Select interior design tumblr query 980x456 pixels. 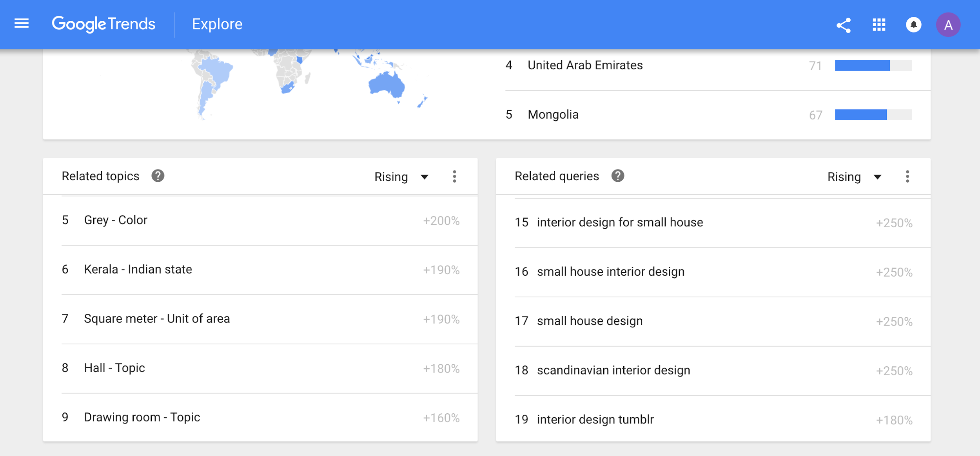point(595,420)
